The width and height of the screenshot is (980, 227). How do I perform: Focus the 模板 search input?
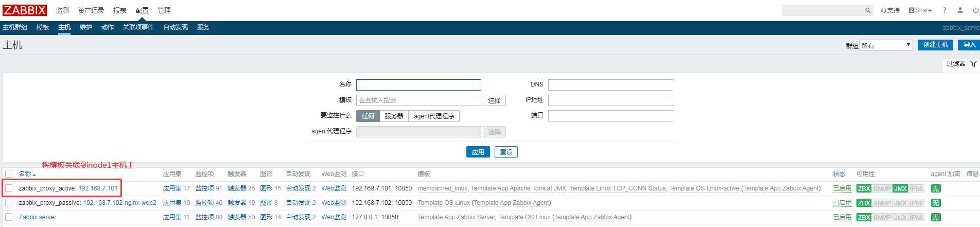point(418,100)
